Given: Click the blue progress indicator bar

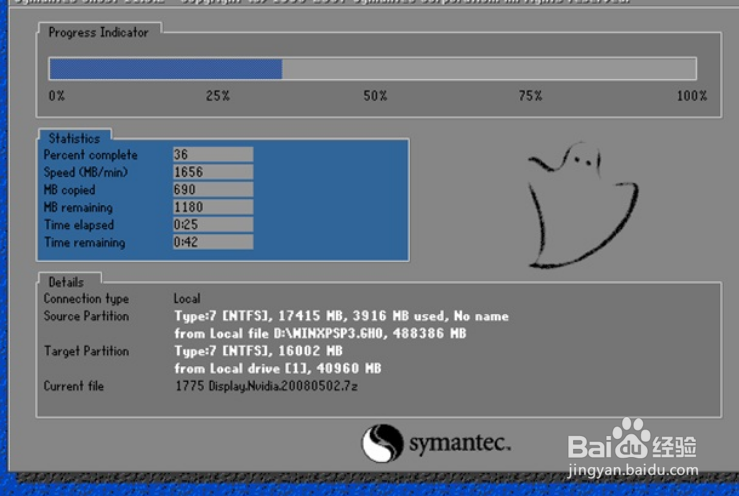Looking at the screenshot, I should [166, 69].
